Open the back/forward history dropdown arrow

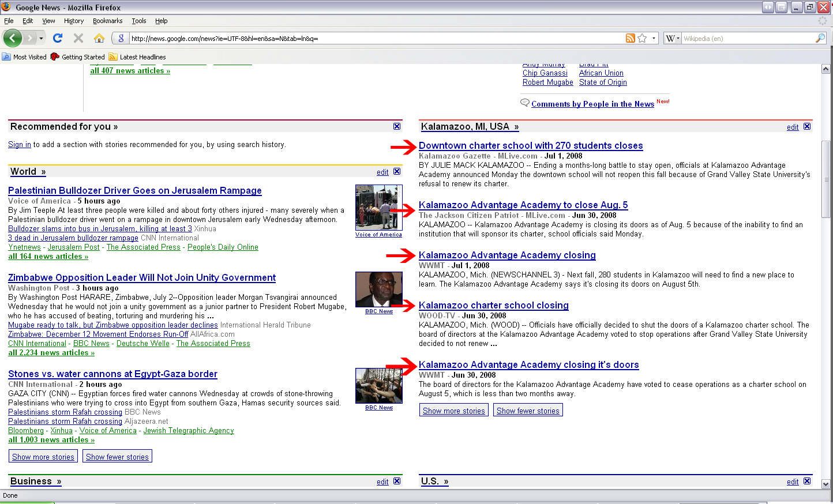pos(41,39)
